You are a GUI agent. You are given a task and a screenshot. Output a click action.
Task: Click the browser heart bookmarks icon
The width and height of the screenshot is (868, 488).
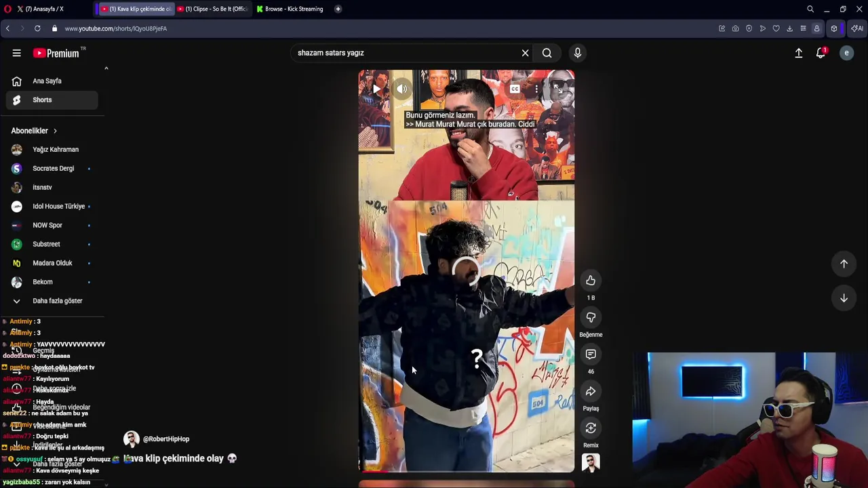pyautogui.click(x=776, y=28)
